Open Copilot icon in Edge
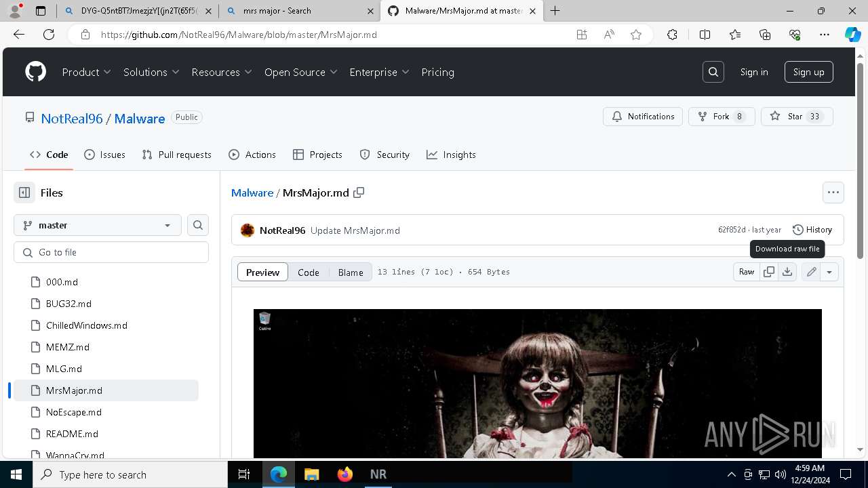 tap(853, 35)
